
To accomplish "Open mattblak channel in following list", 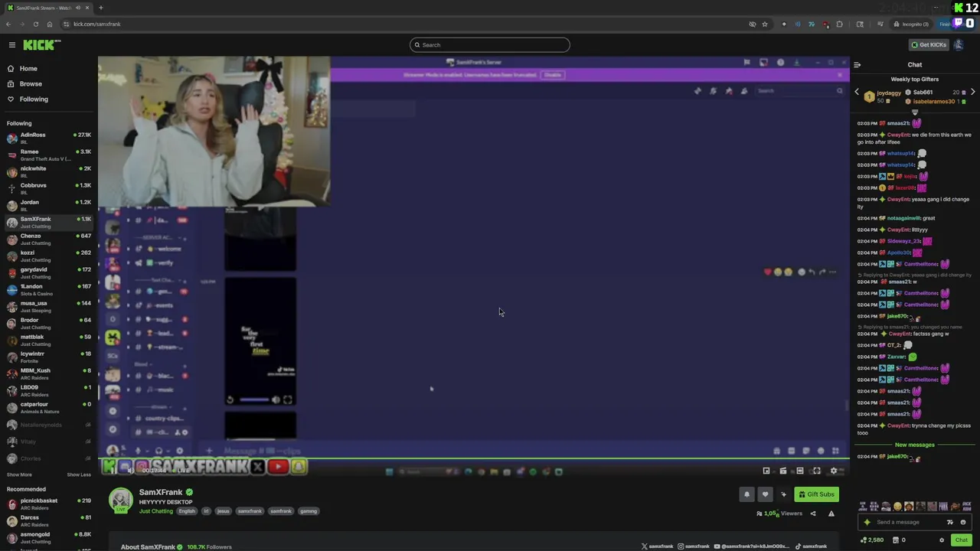I will (x=47, y=340).
